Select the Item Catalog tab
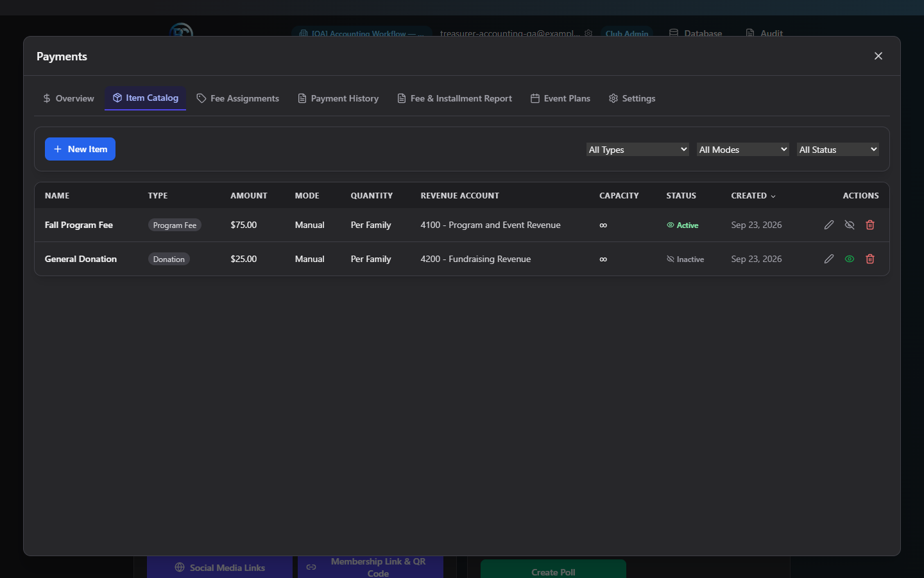 point(146,98)
